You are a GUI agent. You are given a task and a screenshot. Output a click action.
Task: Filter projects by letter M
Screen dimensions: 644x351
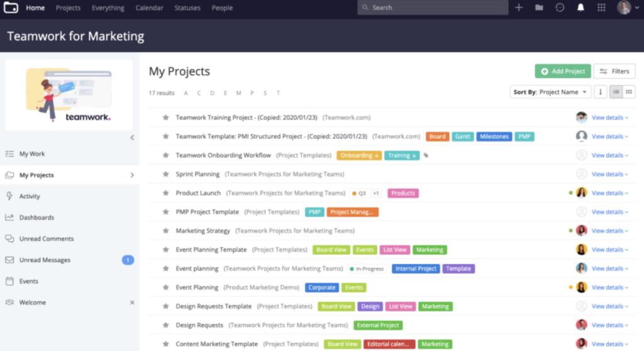pyautogui.click(x=238, y=93)
